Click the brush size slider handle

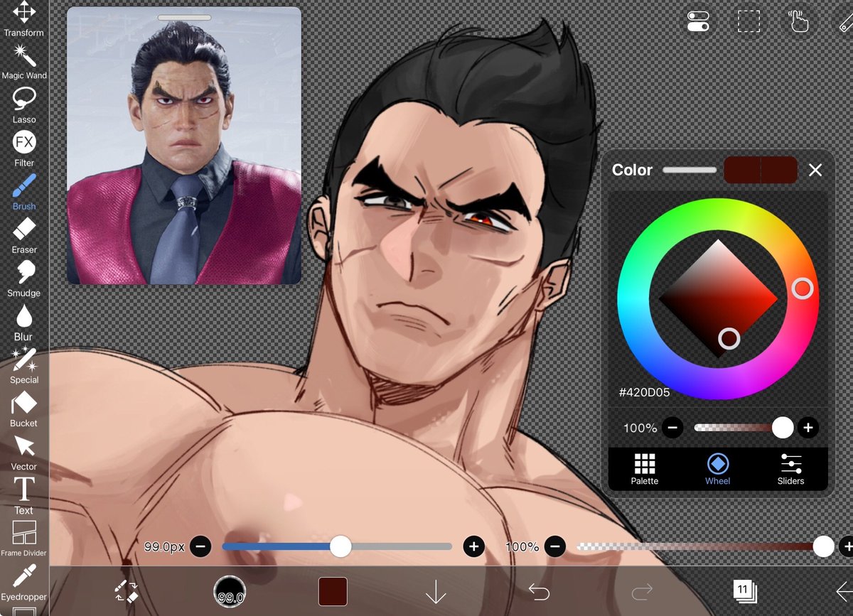pos(340,546)
